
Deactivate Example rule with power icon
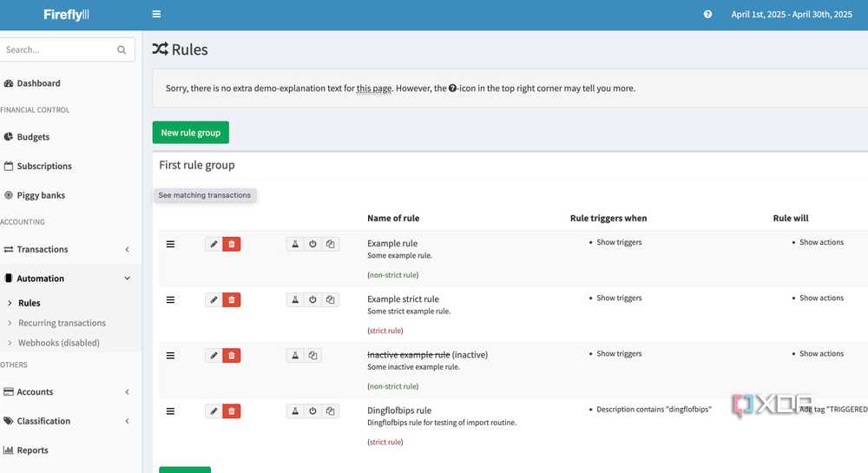point(312,244)
